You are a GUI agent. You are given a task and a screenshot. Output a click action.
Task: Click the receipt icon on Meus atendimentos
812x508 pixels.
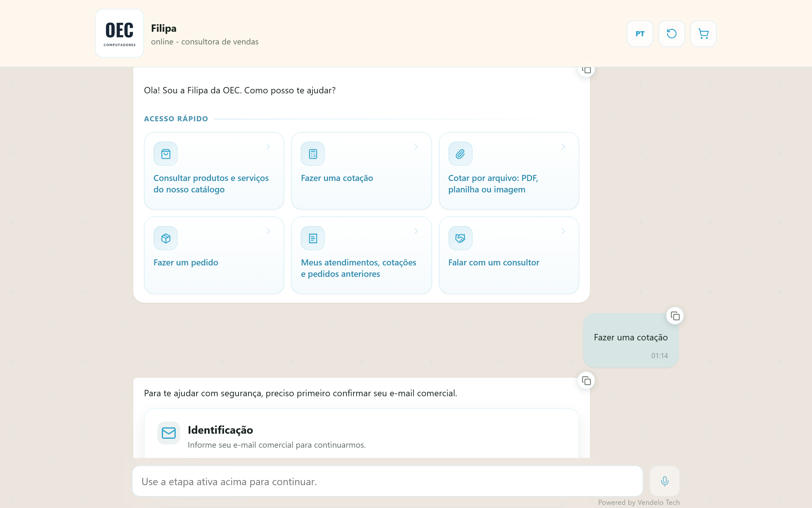point(313,238)
